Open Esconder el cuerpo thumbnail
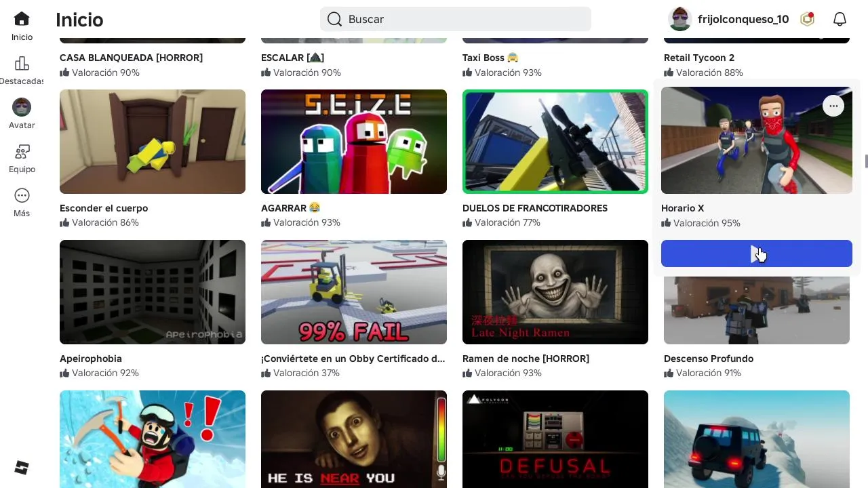Image resolution: width=868 pixels, height=488 pixels. click(x=153, y=142)
